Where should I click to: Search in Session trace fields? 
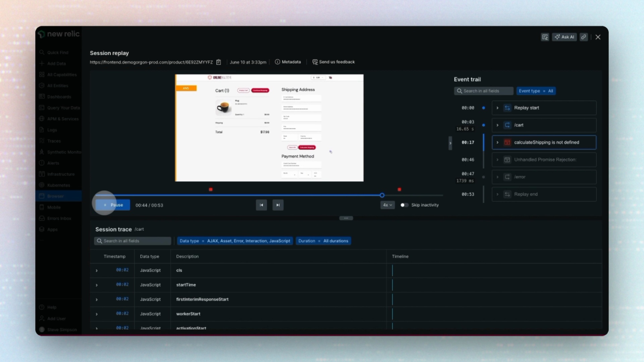click(132, 241)
